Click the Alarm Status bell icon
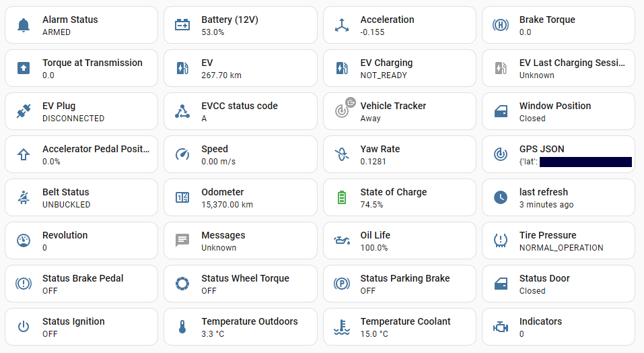Image resolution: width=644 pixels, height=353 pixels. 24,26
